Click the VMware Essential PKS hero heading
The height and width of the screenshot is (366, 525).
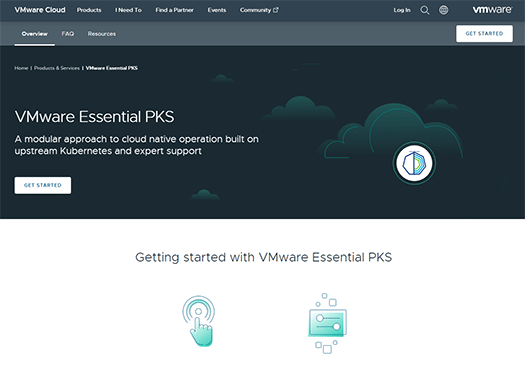(x=94, y=117)
